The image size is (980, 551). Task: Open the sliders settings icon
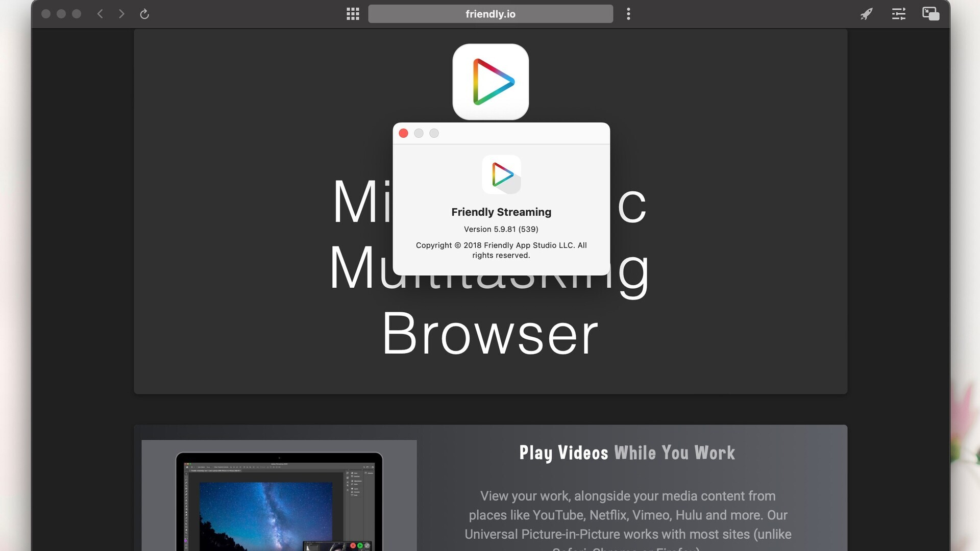tap(899, 14)
